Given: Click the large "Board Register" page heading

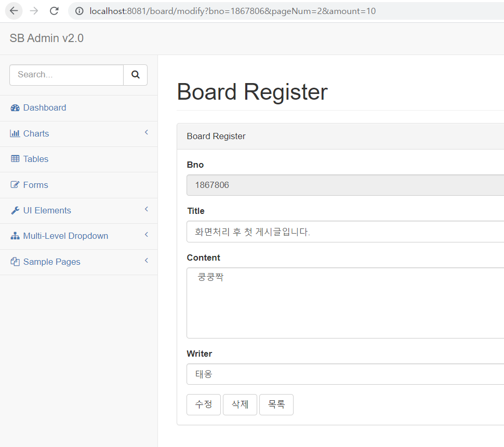Looking at the screenshot, I should coord(253,92).
